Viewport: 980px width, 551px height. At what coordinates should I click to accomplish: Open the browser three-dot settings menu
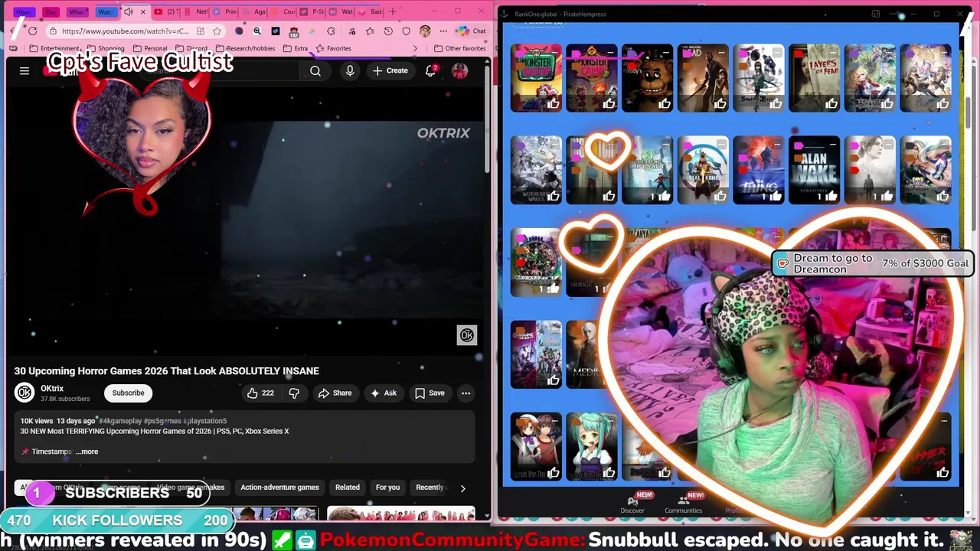pyautogui.click(x=443, y=31)
